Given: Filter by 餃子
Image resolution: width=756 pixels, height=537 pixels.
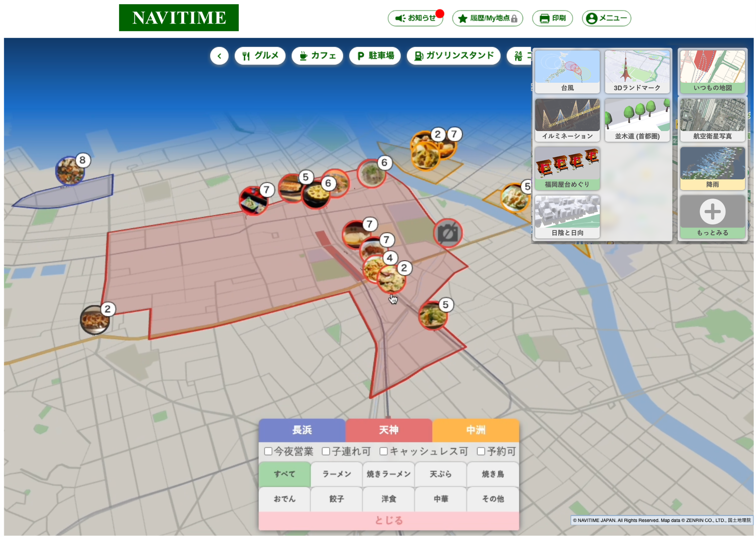Looking at the screenshot, I should pyautogui.click(x=337, y=499).
